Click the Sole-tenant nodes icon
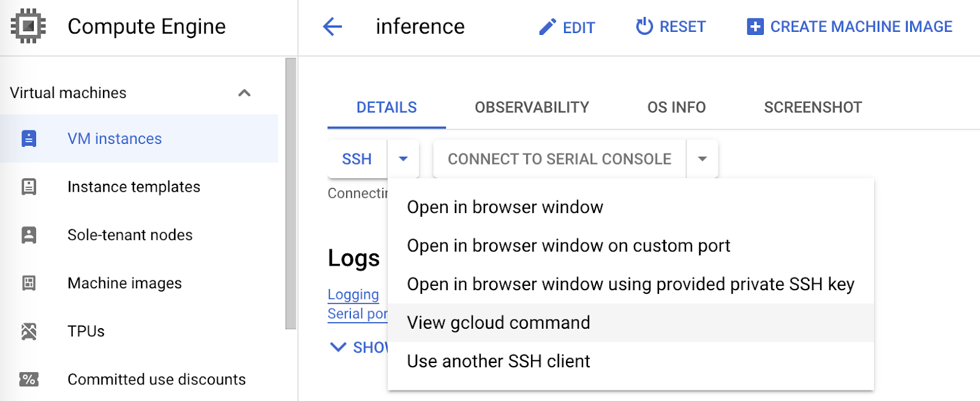 coord(29,235)
